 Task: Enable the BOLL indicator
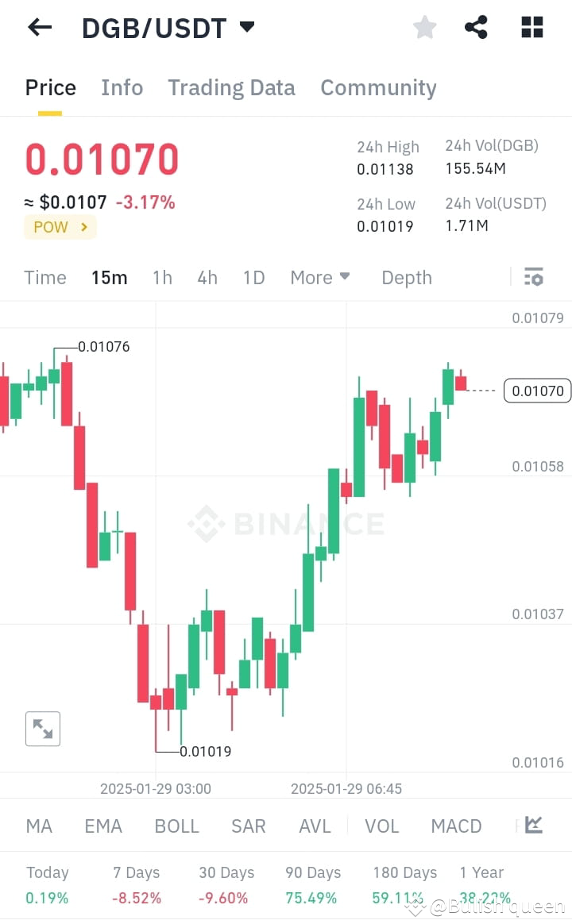(x=176, y=826)
